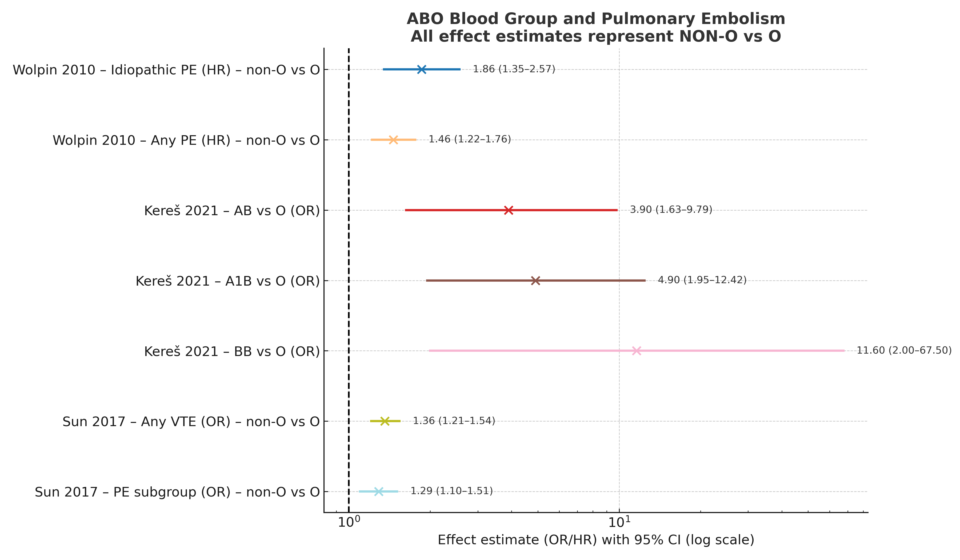Click the label Kereš 2021 – A1B vs O

pyautogui.click(x=227, y=281)
